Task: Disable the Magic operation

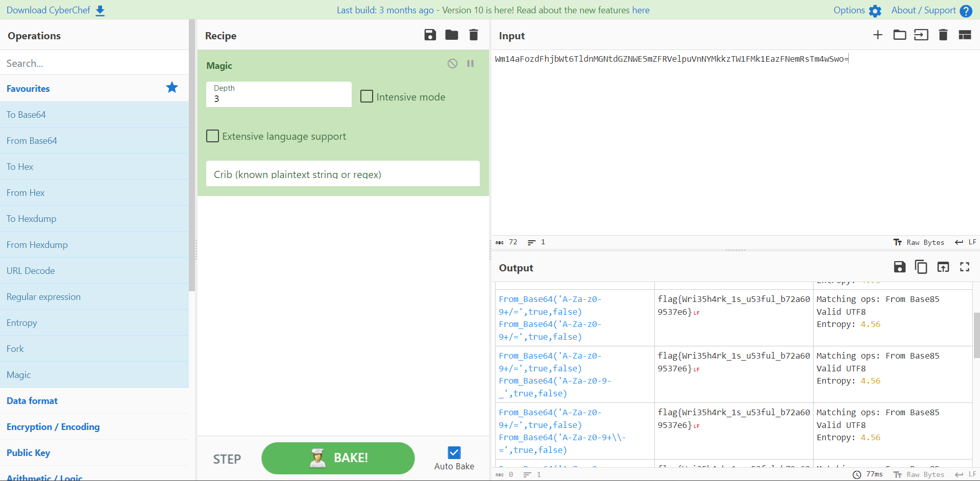Action: coord(452,64)
